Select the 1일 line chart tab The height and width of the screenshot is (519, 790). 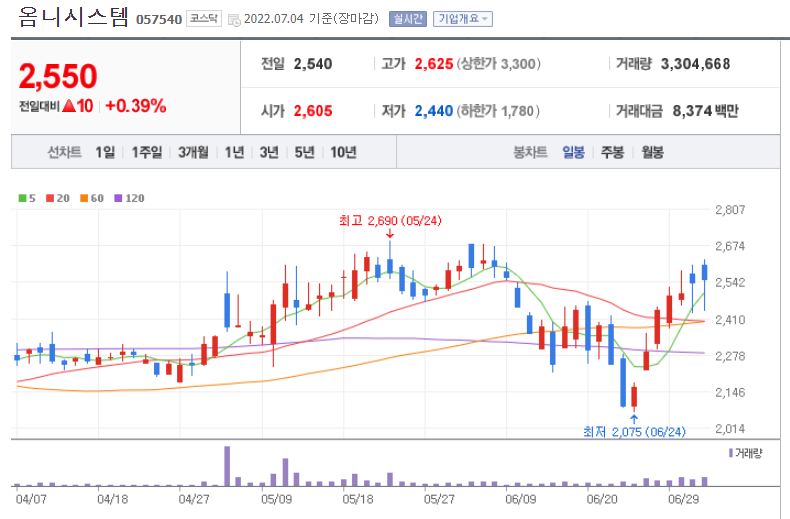[105, 152]
